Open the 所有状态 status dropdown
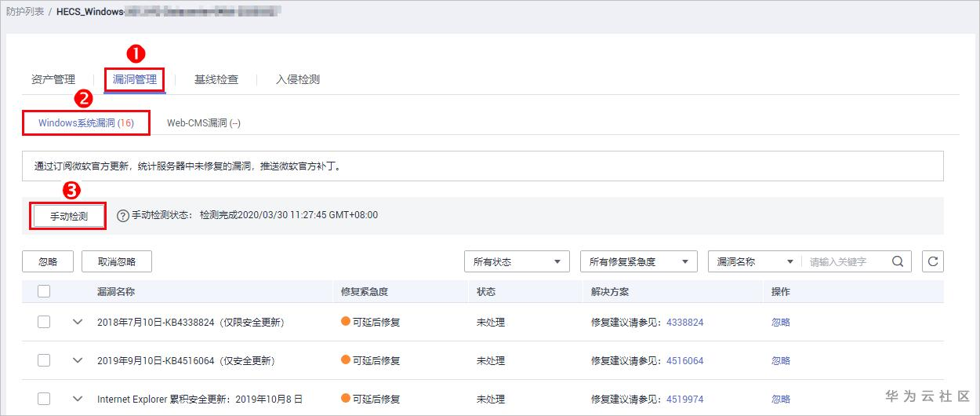Viewport: 980px width, 416px height. [516, 262]
